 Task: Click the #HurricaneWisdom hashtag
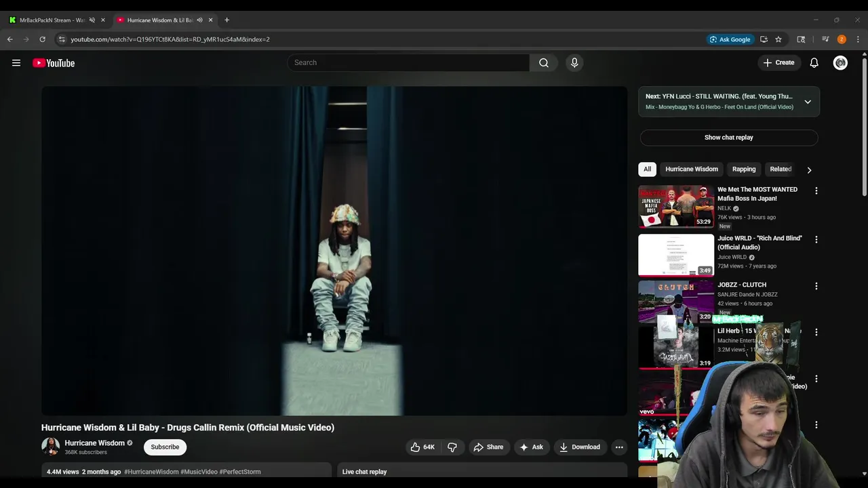151,472
